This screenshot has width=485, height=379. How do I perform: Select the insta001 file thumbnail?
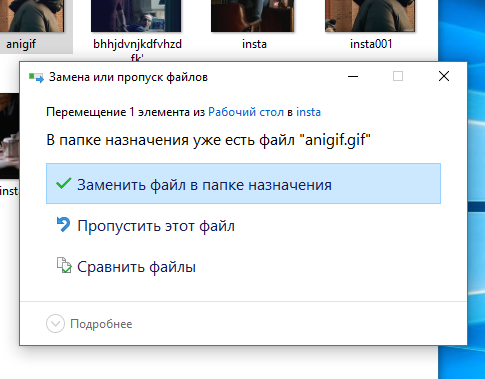(370, 16)
